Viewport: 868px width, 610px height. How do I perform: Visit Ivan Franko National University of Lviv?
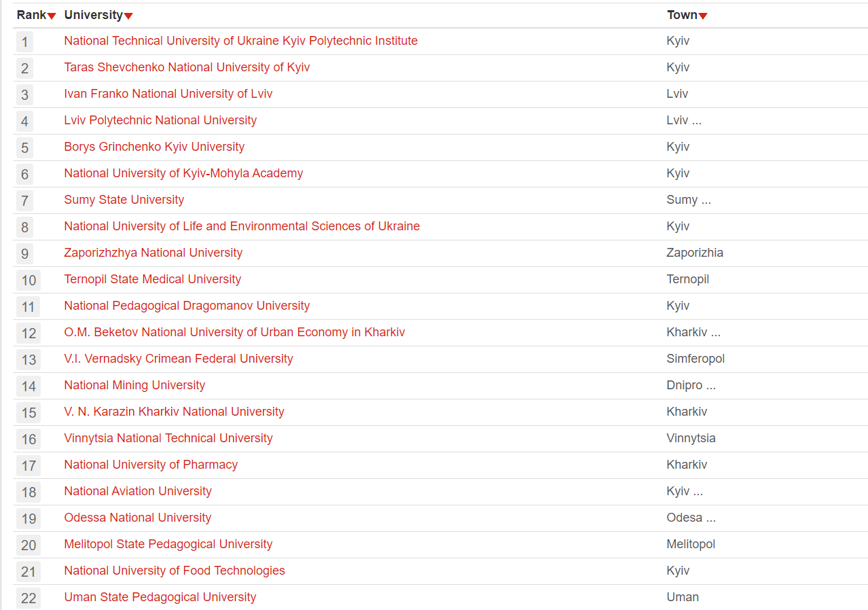[x=168, y=94]
